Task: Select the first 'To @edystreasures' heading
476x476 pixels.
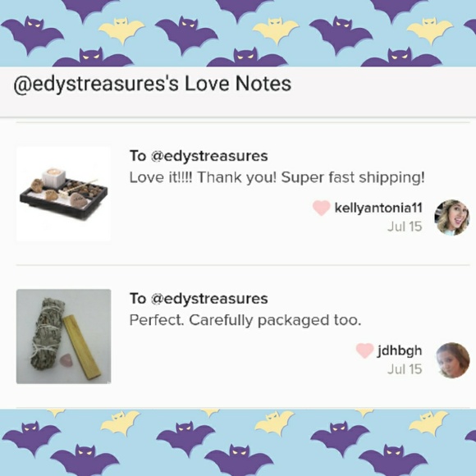Action: pos(199,156)
